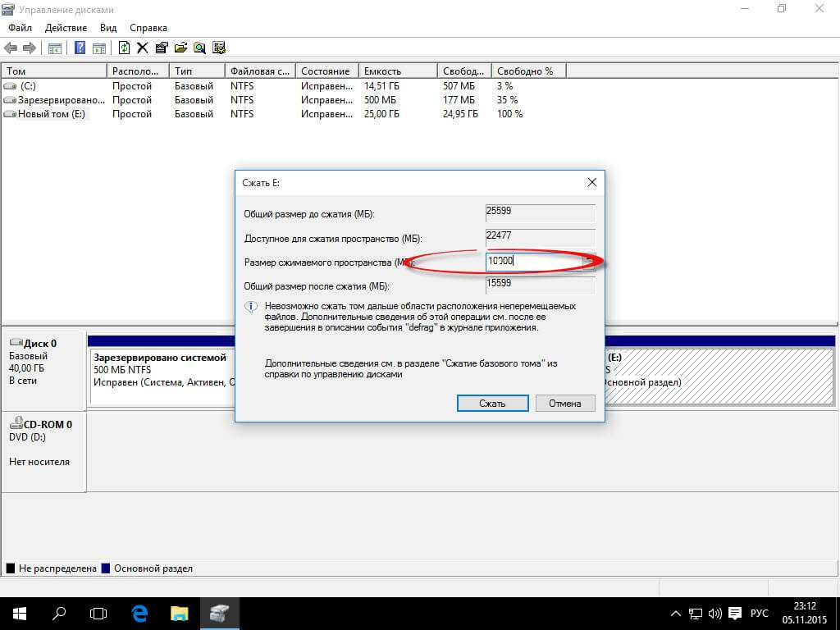Open the Справка menu

148,28
